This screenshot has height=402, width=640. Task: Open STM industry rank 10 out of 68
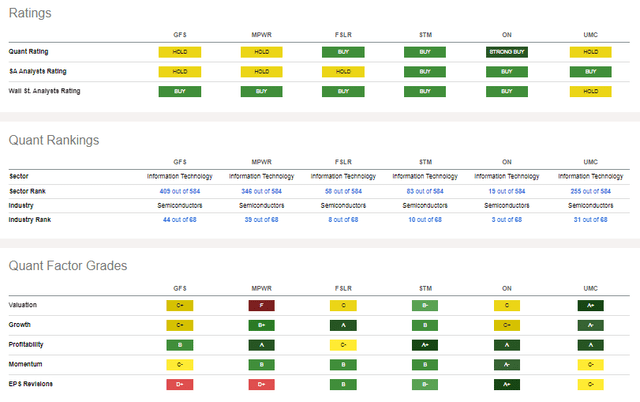pyautogui.click(x=425, y=220)
